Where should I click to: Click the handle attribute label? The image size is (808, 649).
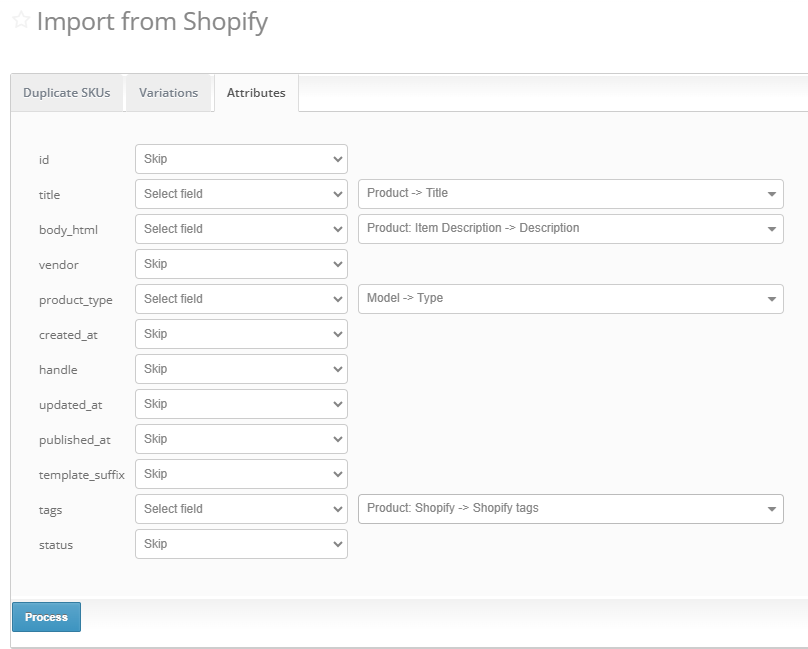pos(58,370)
